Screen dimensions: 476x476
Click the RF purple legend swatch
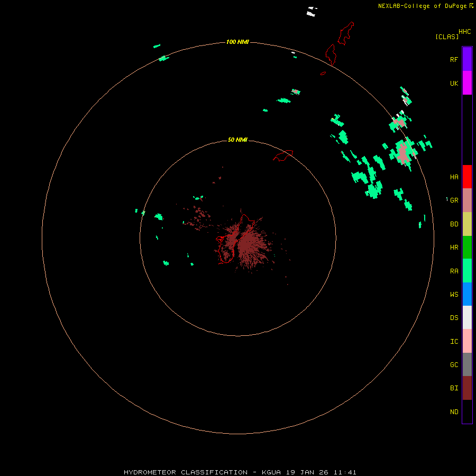[467, 59]
